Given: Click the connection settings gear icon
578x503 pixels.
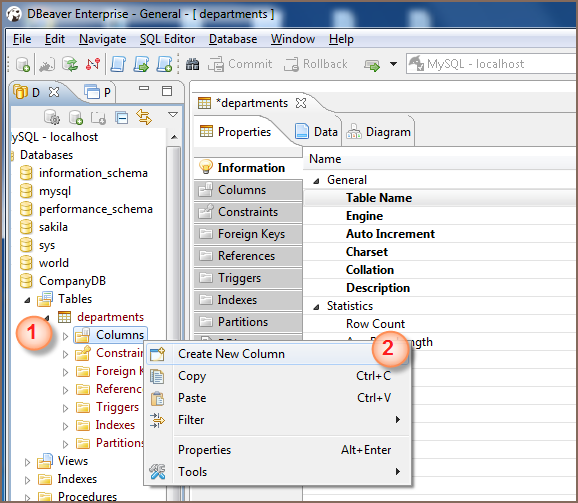Looking at the screenshot, I should click(52, 118).
